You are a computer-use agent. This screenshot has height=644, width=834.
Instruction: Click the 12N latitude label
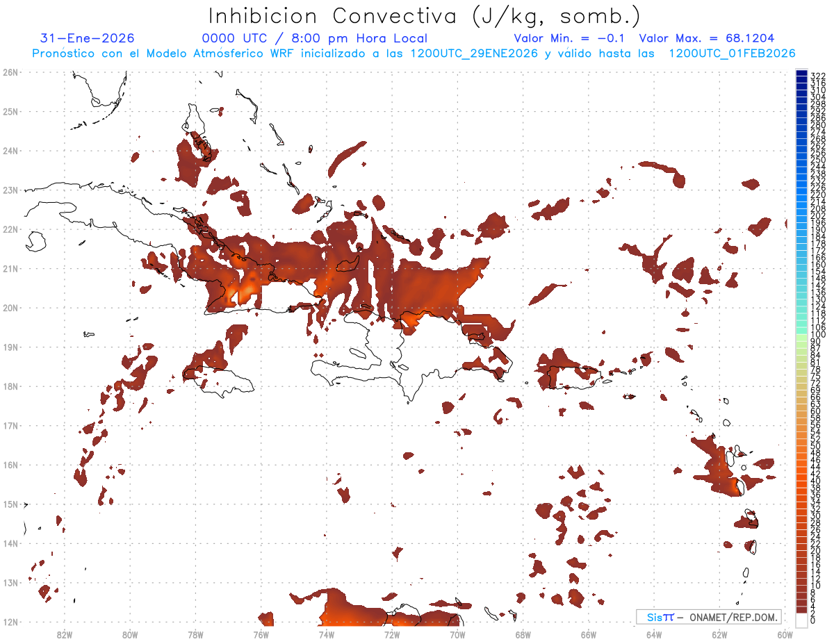click(11, 622)
